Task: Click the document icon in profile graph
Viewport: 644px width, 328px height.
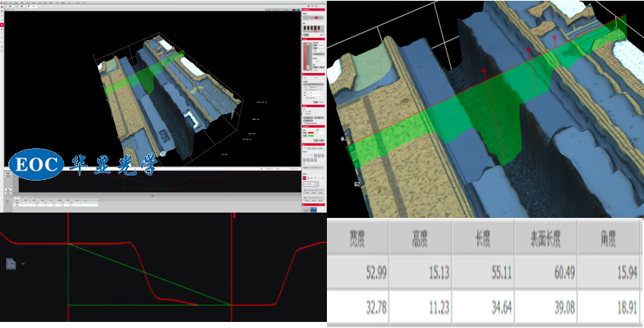Action: tap(11, 263)
